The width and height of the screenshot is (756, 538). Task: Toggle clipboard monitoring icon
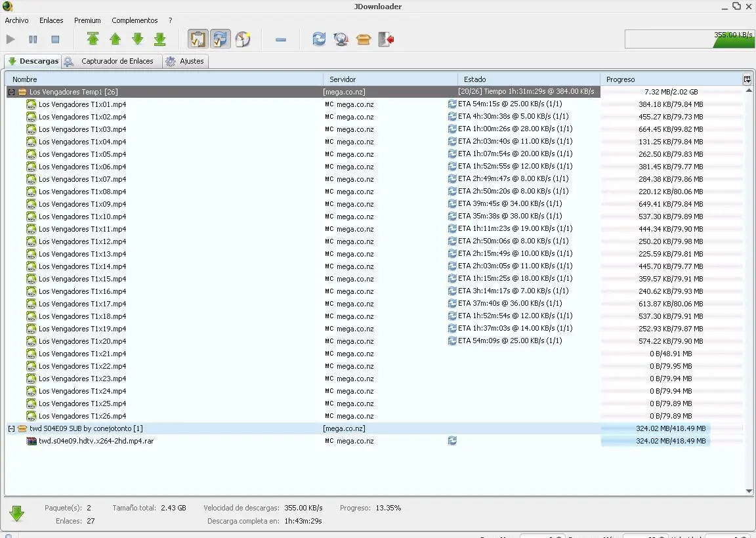(198, 39)
